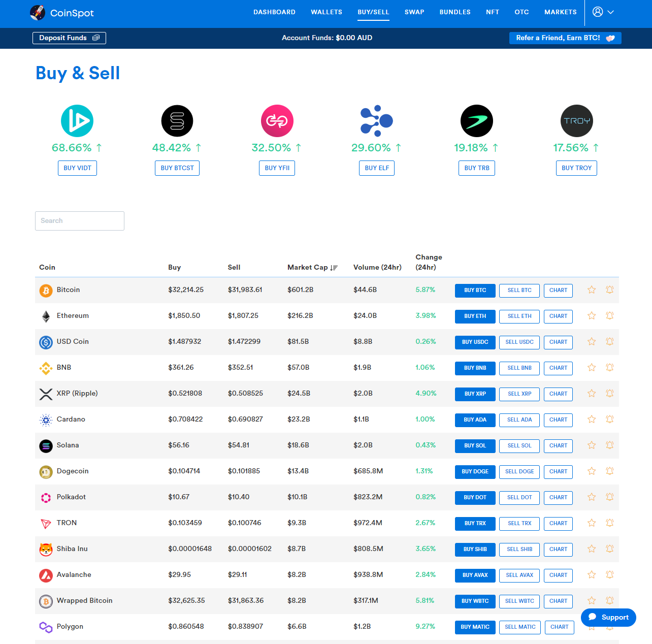652x644 pixels.
Task: Star USD Coin as a favourite
Action: click(x=592, y=341)
